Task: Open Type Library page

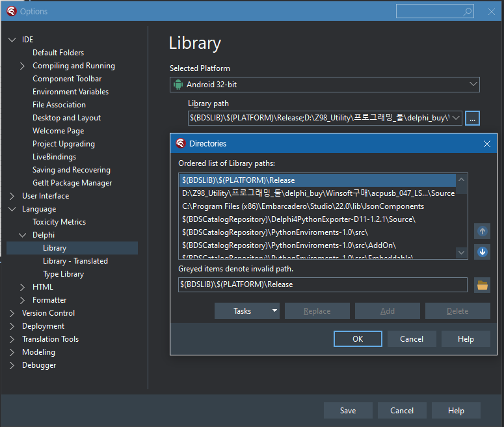Action: click(63, 274)
